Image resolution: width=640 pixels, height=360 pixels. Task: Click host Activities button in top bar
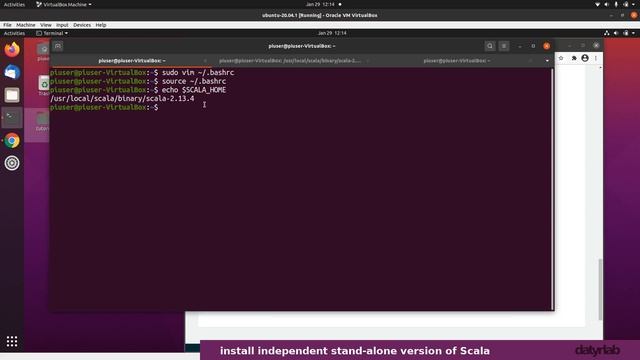coord(14,4)
